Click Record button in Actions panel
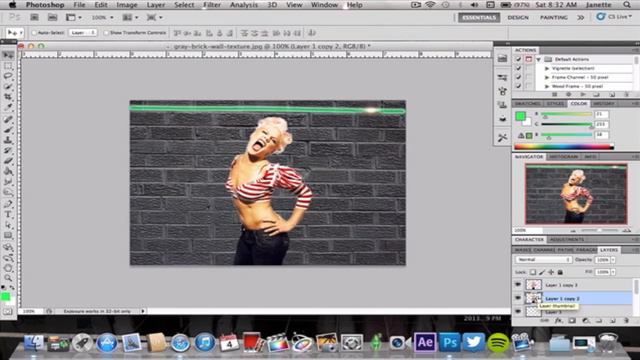This screenshot has height=360, width=640. click(x=569, y=94)
